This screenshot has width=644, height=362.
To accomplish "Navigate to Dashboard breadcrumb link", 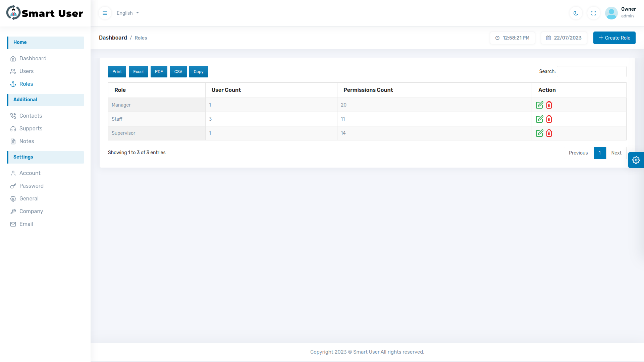I will click(113, 38).
